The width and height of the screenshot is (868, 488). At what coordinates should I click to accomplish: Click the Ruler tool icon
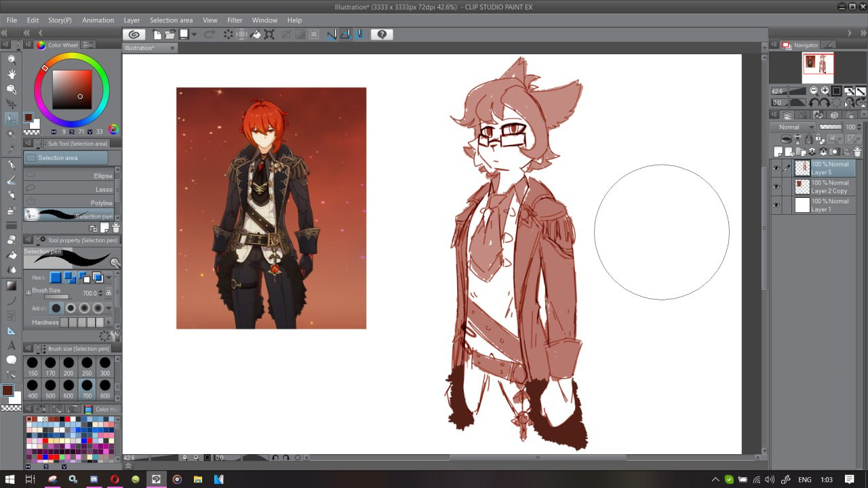click(12, 330)
